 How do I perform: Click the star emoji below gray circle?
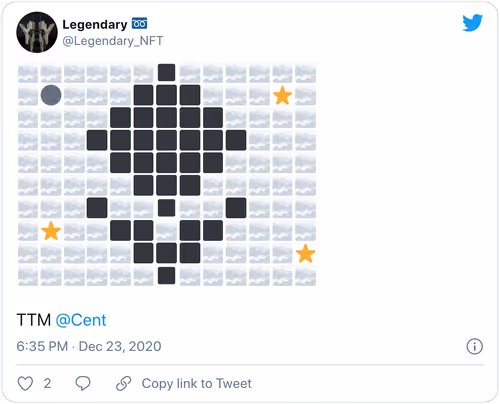pos(51,231)
